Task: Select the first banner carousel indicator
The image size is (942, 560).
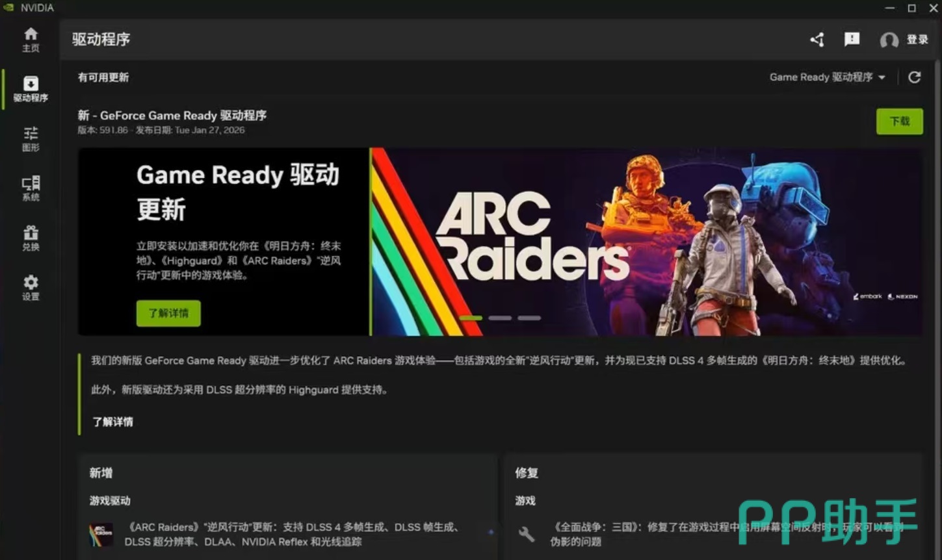Action: point(471,318)
